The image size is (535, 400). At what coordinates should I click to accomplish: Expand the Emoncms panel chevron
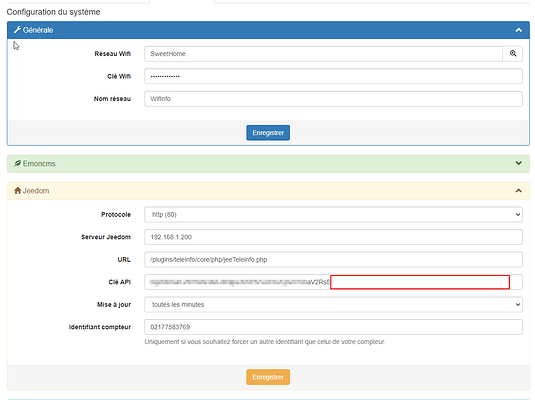point(518,163)
